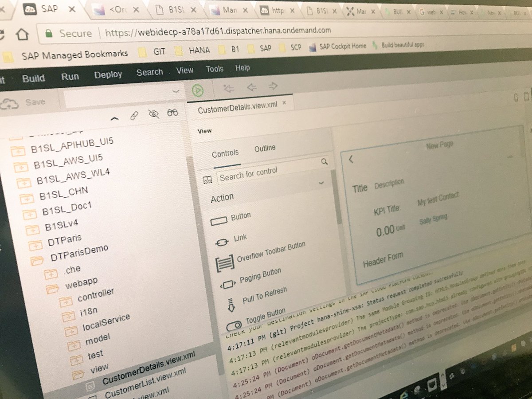Select the Header Form label on canvas

(x=383, y=260)
